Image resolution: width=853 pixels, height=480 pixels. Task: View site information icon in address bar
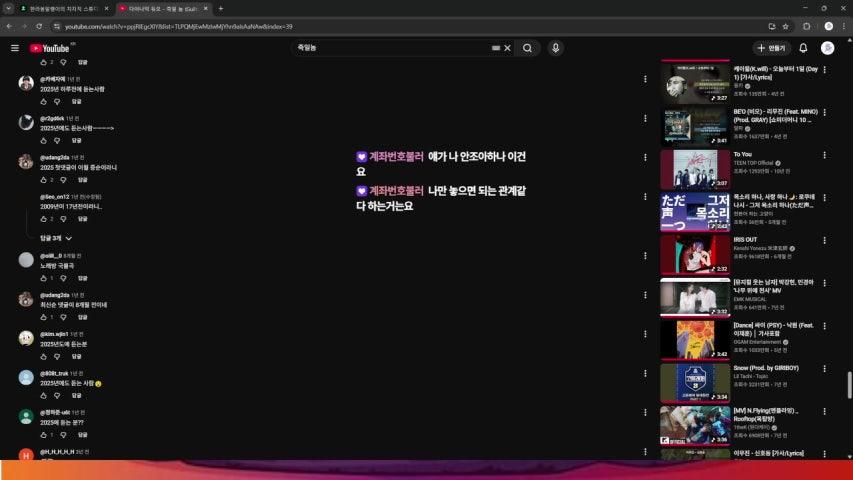pos(57,26)
